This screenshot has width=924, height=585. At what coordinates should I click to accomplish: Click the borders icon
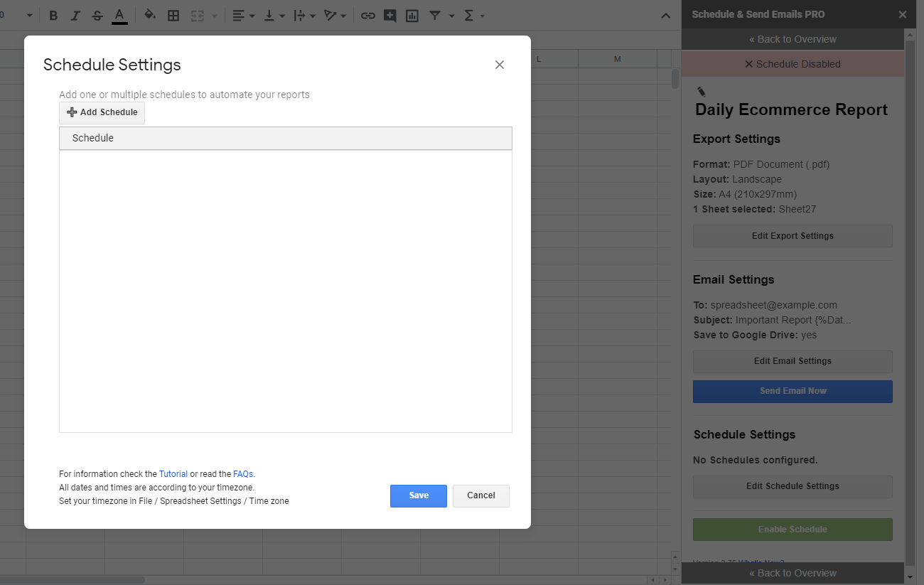click(x=173, y=16)
